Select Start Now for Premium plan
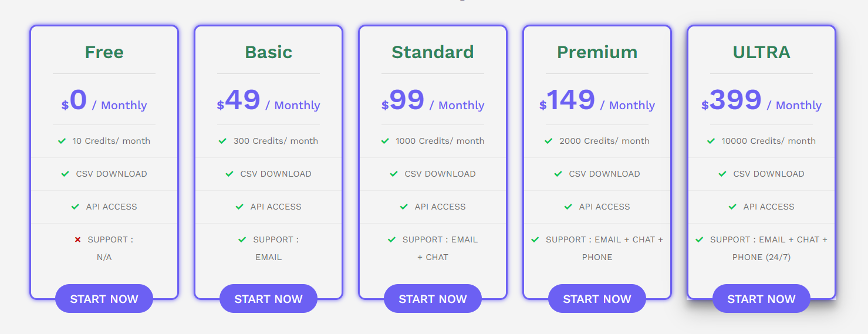868x334 pixels. tap(597, 299)
